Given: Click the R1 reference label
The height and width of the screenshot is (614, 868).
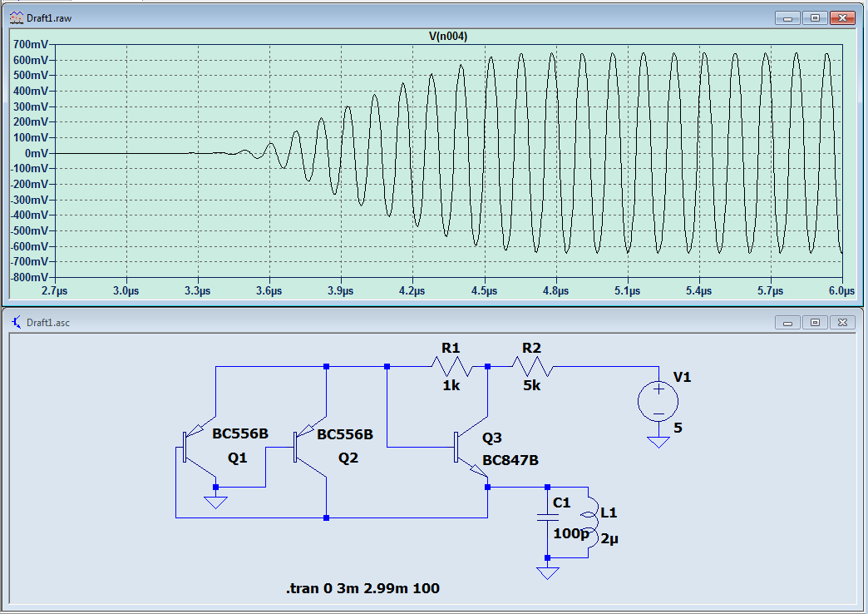Looking at the screenshot, I should pos(451,348).
